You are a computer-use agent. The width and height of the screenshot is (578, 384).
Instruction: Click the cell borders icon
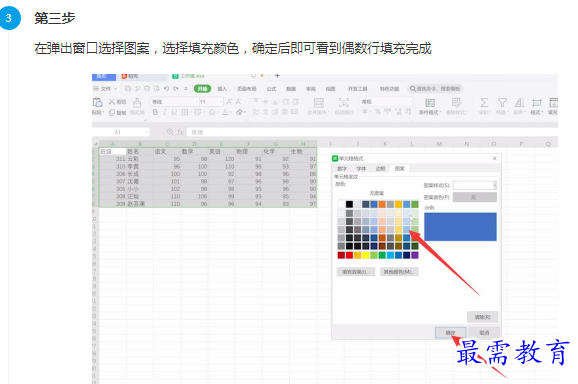pos(184,112)
